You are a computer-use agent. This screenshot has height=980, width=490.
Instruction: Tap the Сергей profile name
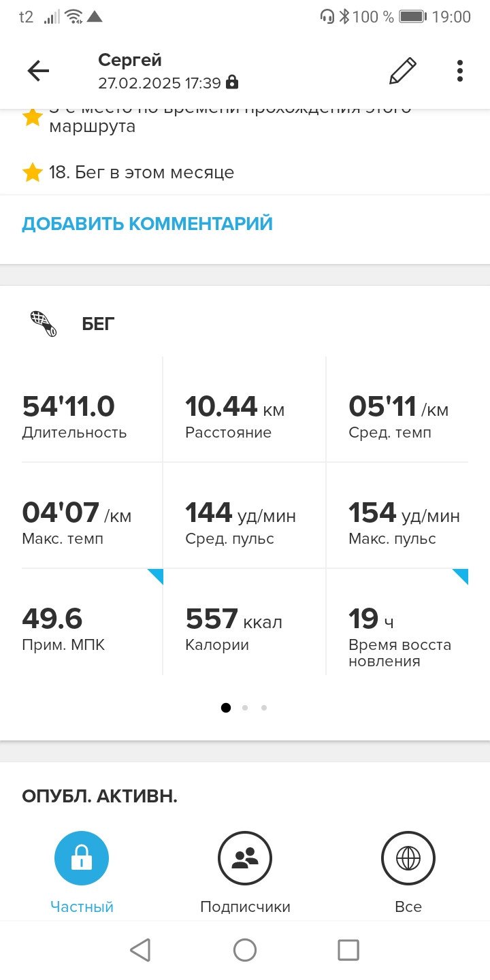coord(130,60)
